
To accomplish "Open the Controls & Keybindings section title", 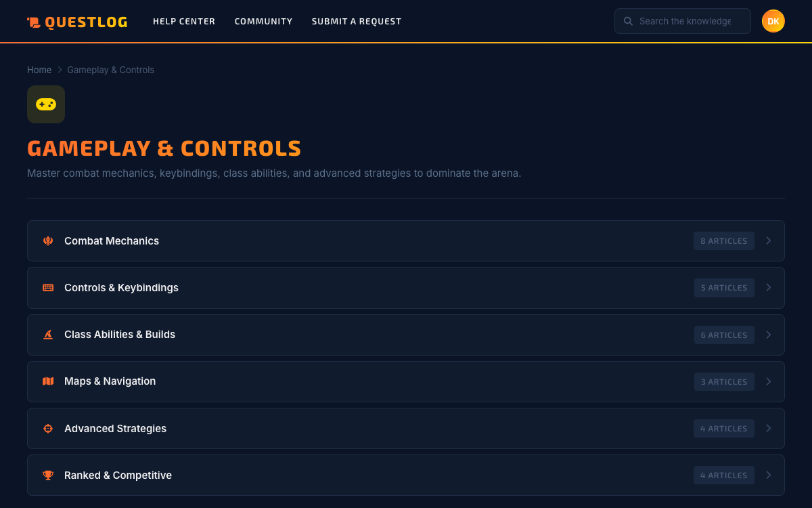I will [x=121, y=288].
